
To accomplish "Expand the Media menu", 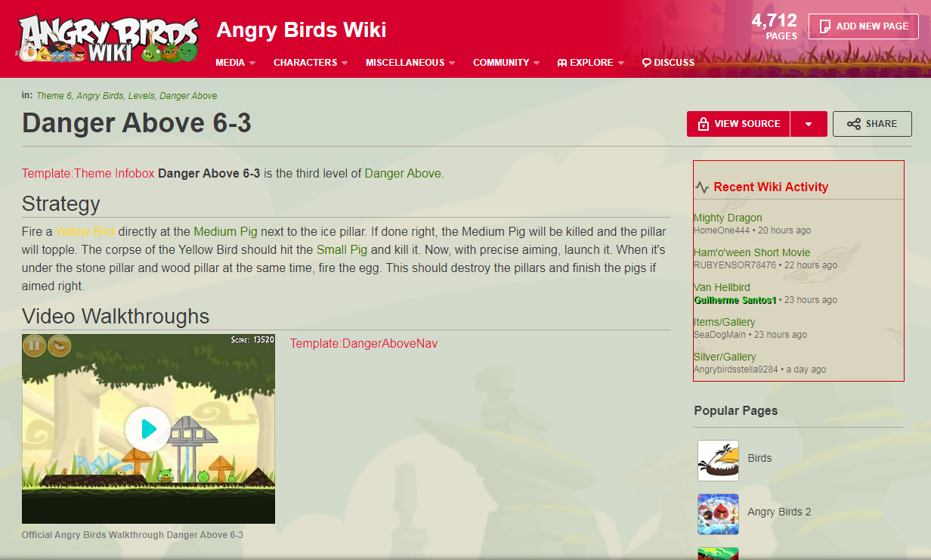I will coord(236,63).
